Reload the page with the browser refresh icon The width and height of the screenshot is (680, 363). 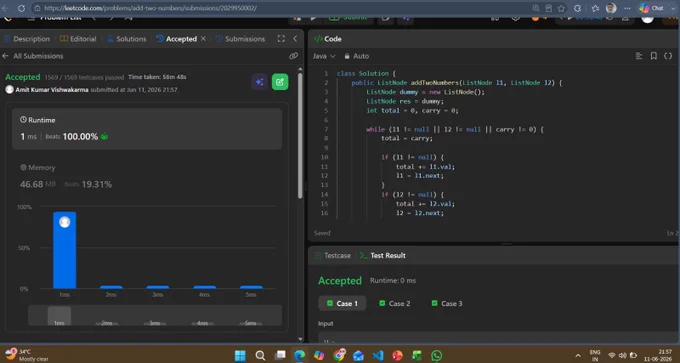click(x=21, y=8)
